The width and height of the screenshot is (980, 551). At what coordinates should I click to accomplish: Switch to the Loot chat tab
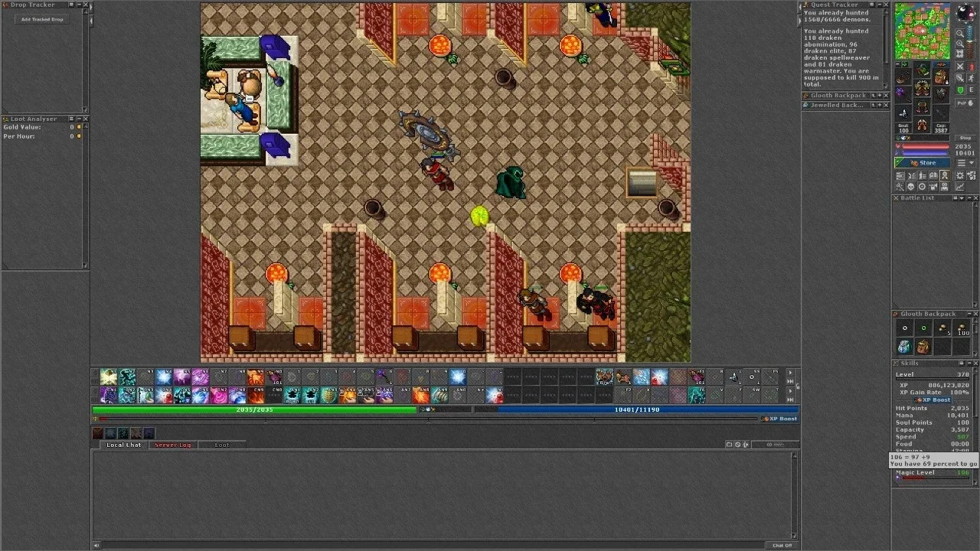[222, 445]
